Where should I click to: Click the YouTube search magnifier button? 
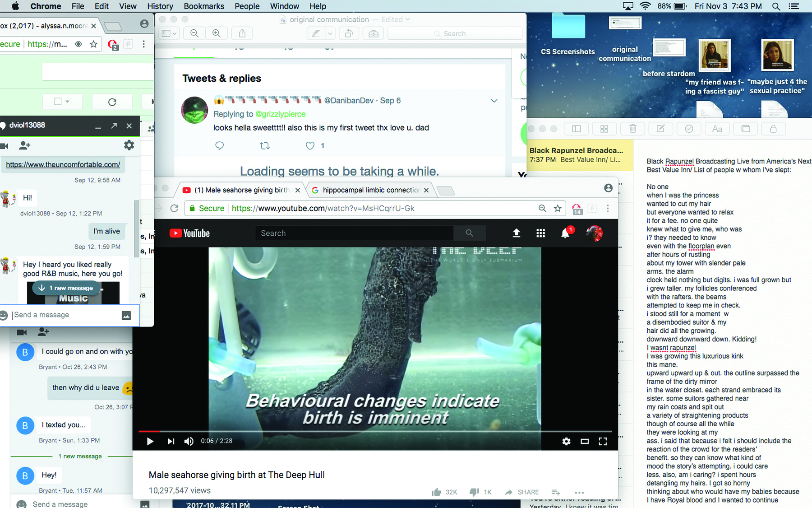coord(469,233)
